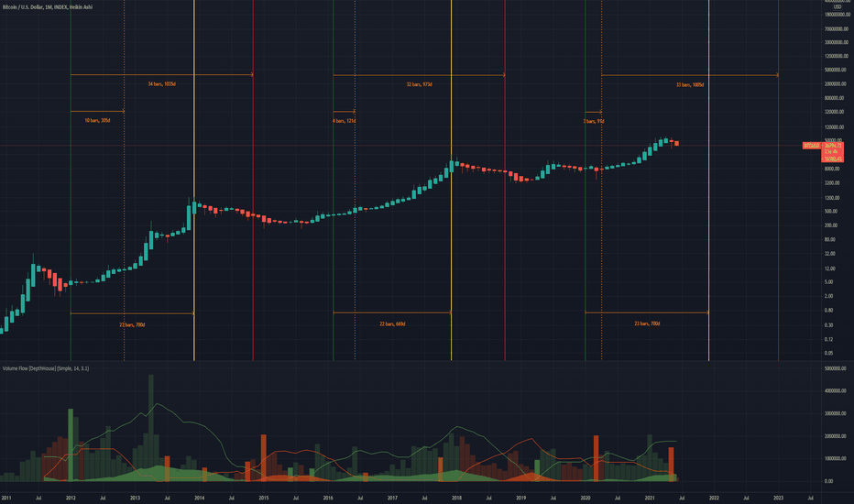Click the 0.05 price scale label
Screen dimensions: 854x504
click(828, 353)
